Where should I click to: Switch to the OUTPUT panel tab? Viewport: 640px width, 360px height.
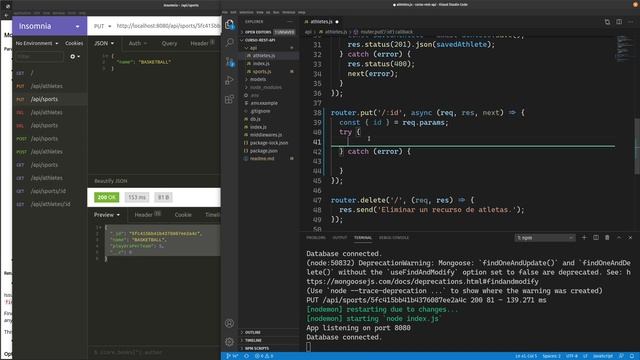coord(340,238)
